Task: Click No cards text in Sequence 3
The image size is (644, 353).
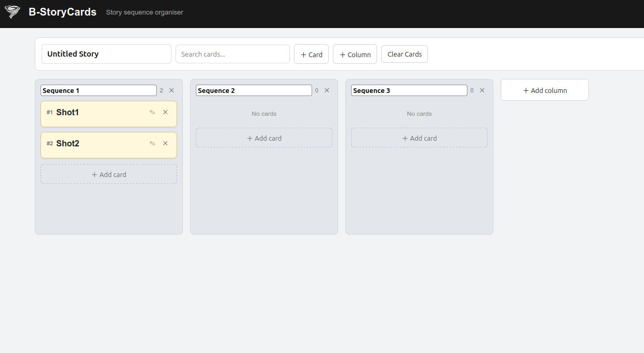Action: [x=419, y=114]
